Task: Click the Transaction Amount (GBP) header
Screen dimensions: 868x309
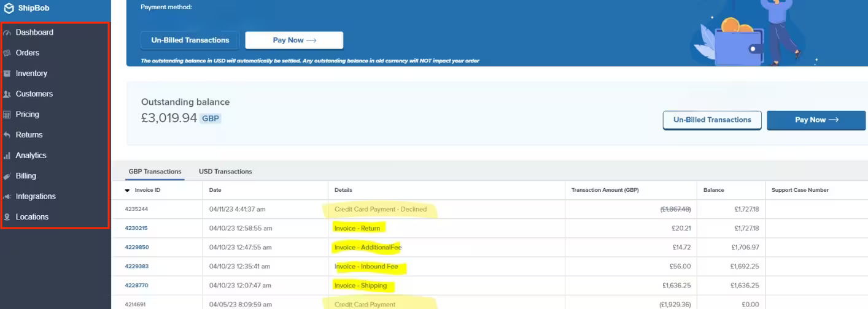Action: 605,190
